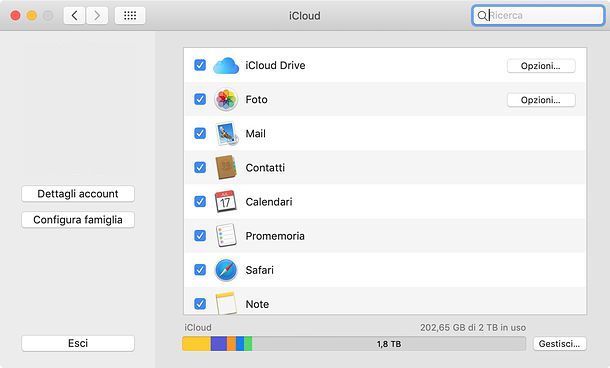Open Opzioni for iCloud Drive
610x368 pixels.
(541, 66)
